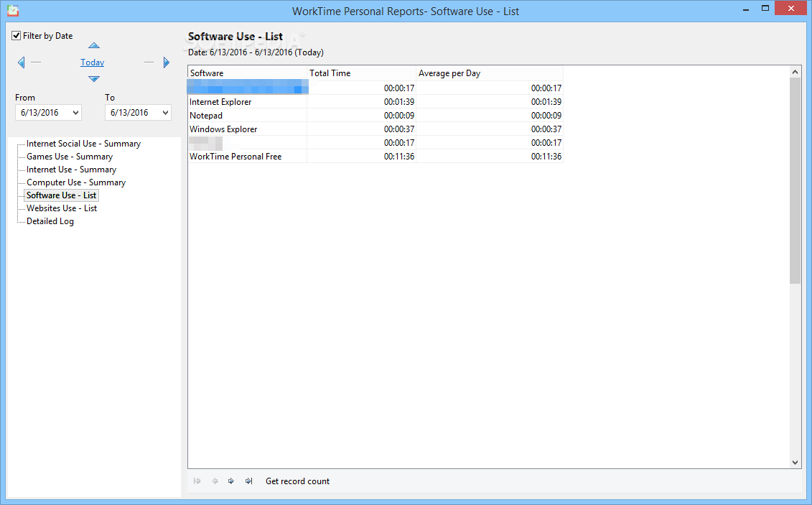The height and width of the screenshot is (505, 812).
Task: Select the Windows Explorer row
Action: (375, 129)
